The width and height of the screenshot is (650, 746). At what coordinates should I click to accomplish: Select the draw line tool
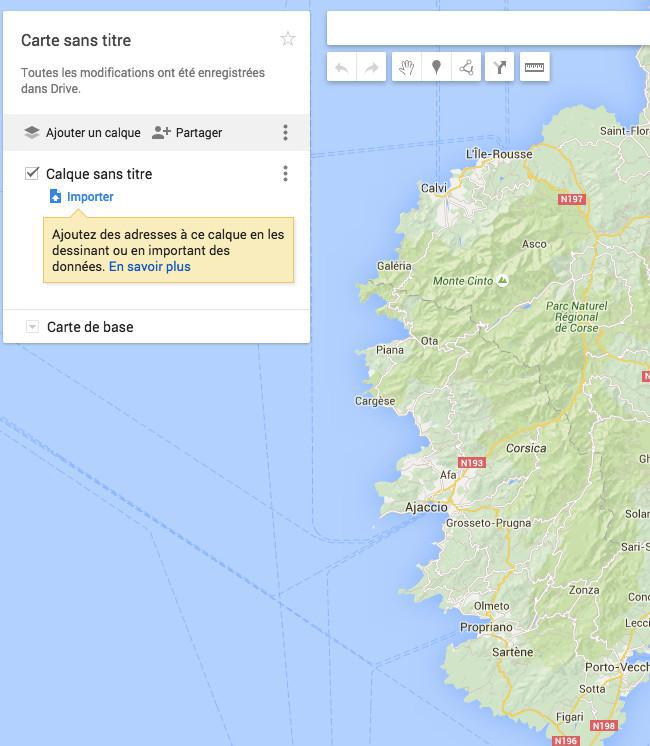(x=466, y=68)
